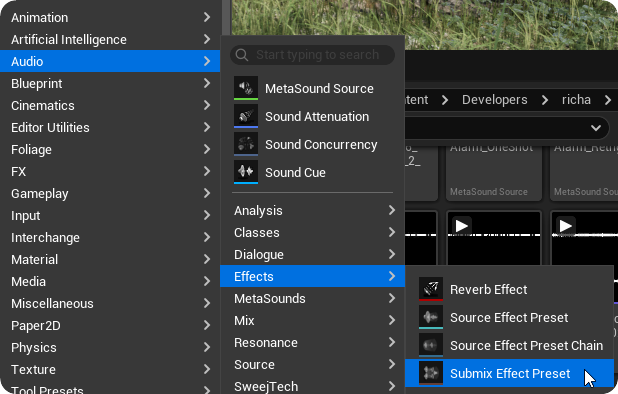Click the Sound Cue waveform icon
Viewport: 618px width, 394px height.
pos(246,172)
